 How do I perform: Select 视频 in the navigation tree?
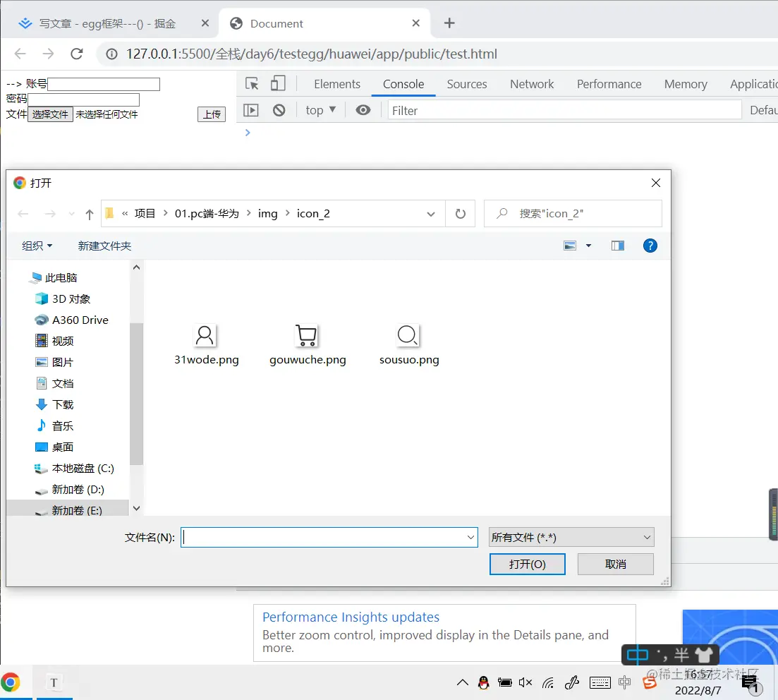(54, 341)
